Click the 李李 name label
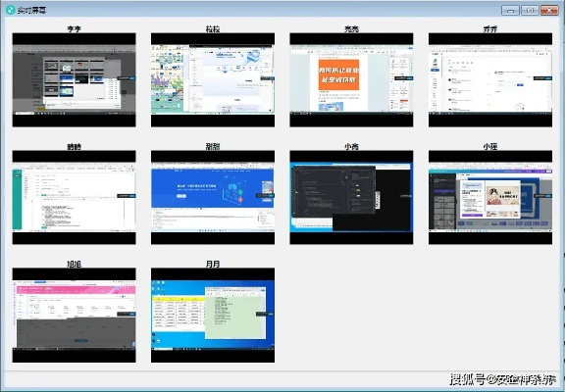Viewport: 565px width, 392px height. click(74, 29)
